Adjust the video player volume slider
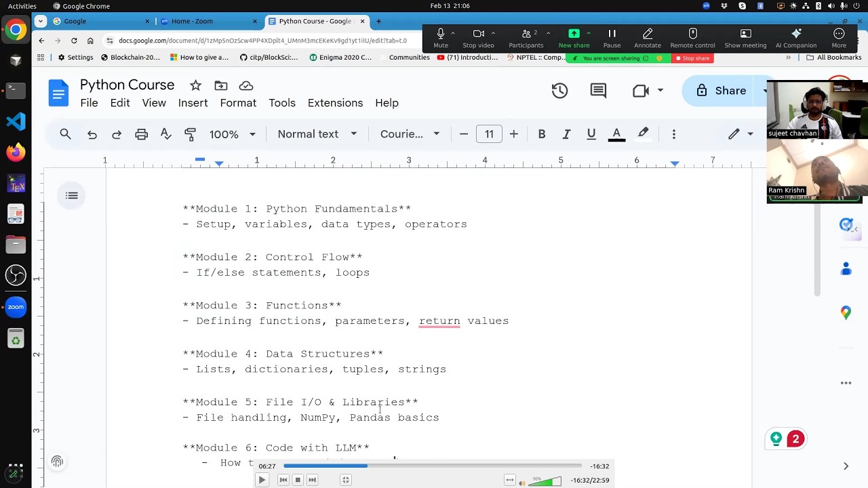The image size is (868, 488). coord(545,481)
